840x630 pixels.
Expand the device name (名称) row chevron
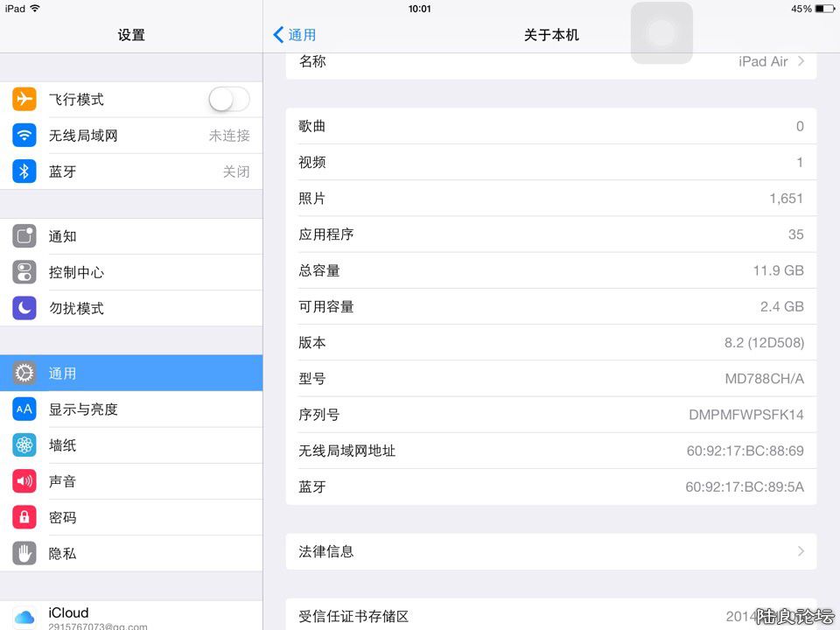[801, 61]
